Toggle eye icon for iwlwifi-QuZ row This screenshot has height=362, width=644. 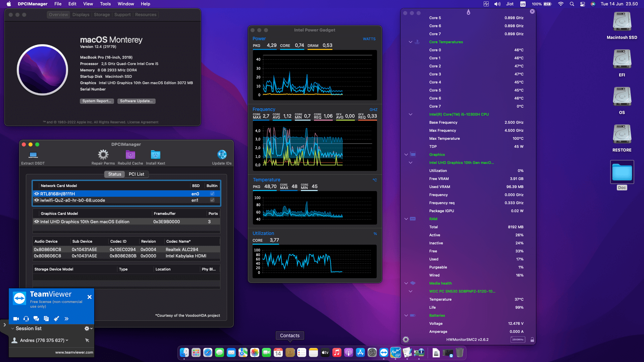pyautogui.click(x=37, y=200)
